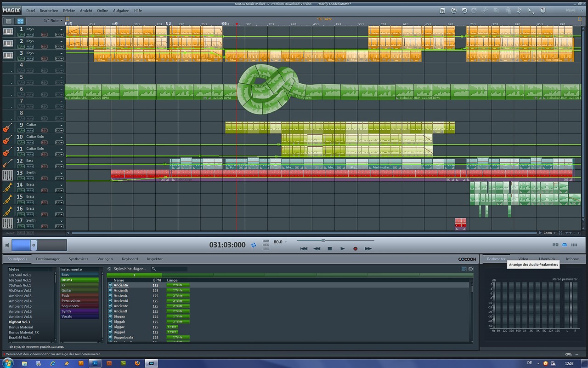The width and height of the screenshot is (588, 368).
Task: Open the Bearbeiten menu
Action: click(x=49, y=11)
